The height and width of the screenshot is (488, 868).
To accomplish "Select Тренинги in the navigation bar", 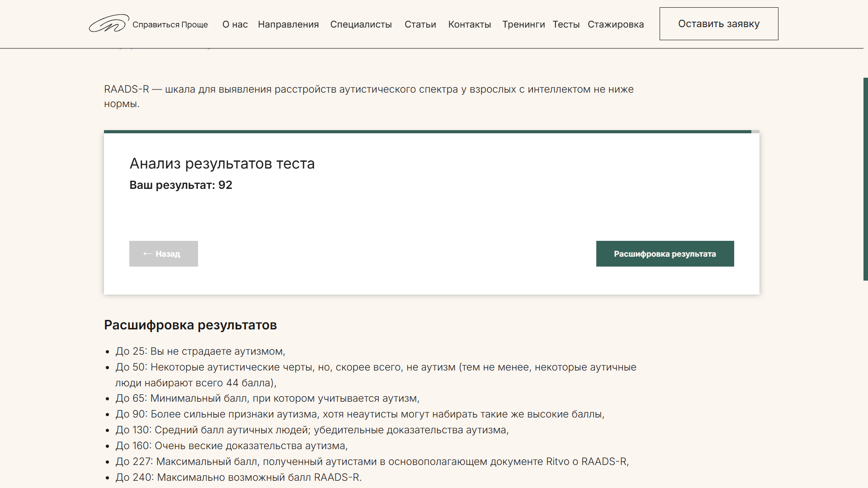I will (523, 24).
